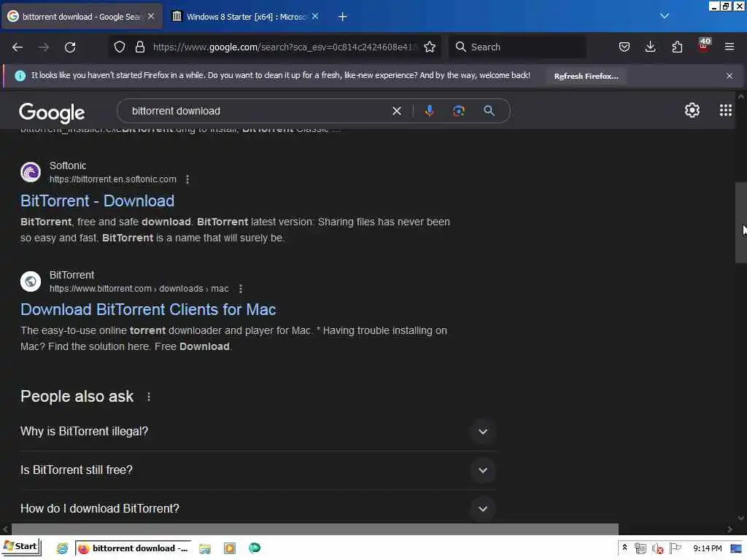Close the Windows 8 Starter tab
Image resolution: width=747 pixels, height=560 pixels.
click(315, 16)
